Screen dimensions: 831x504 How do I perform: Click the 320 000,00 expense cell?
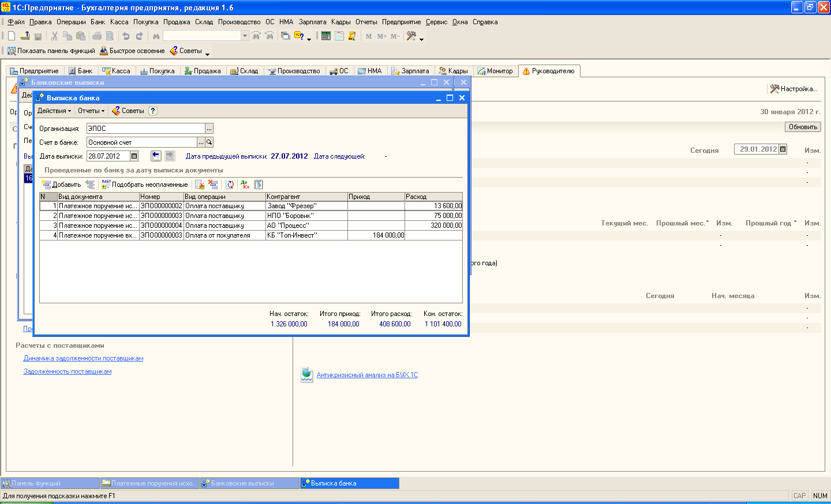tap(433, 225)
